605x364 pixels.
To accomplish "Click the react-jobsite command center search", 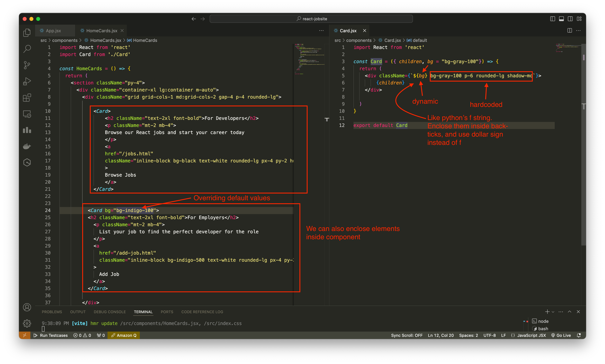I will [x=311, y=19].
